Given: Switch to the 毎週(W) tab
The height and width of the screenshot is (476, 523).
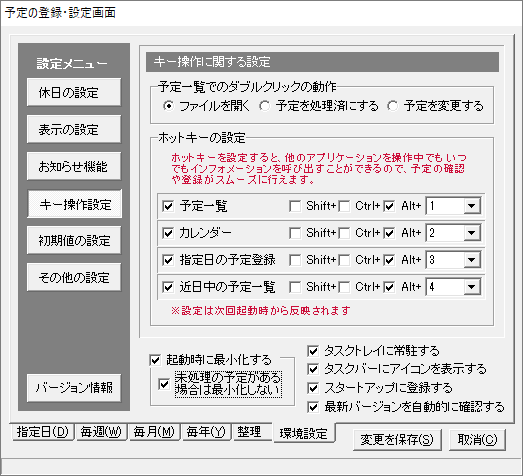Looking at the screenshot, I should pos(101,432).
